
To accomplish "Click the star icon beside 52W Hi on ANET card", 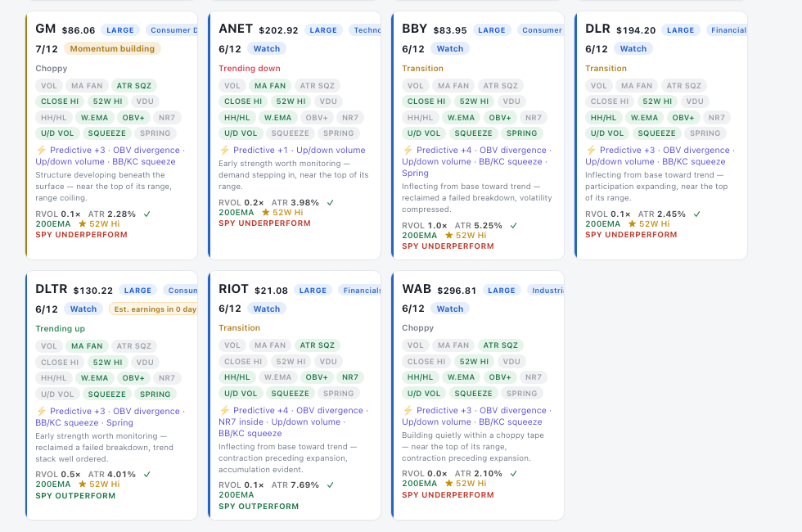I will tap(265, 212).
